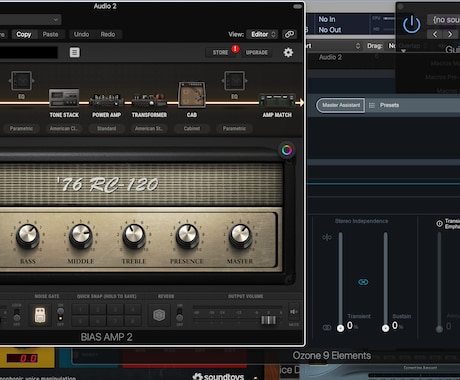Click the PRESENCE knob

pyautogui.click(x=187, y=235)
